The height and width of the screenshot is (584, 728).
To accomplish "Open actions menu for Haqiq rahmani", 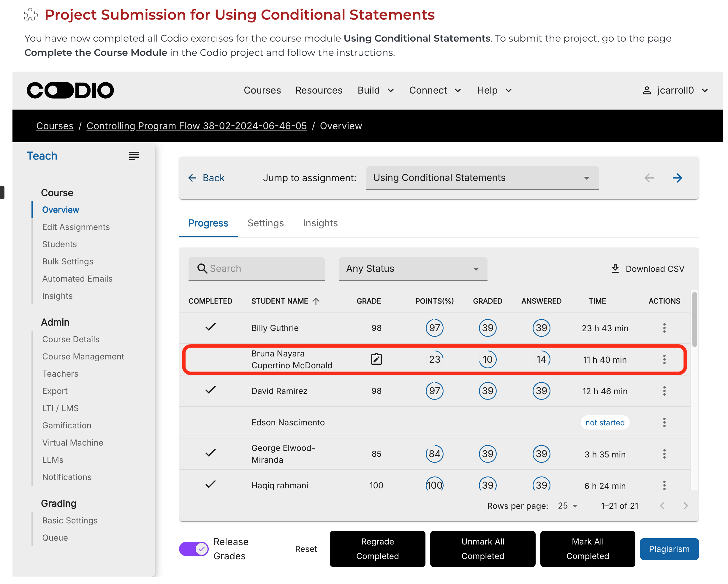I will click(664, 485).
